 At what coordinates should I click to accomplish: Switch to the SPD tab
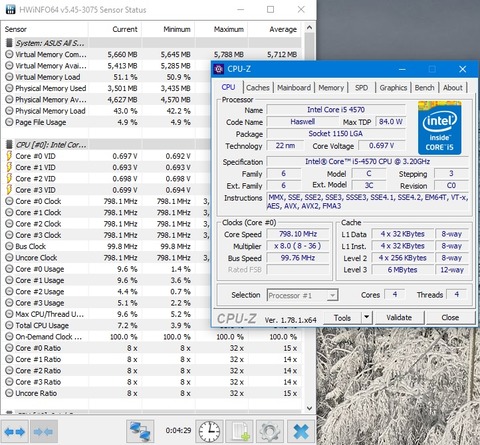point(362,88)
